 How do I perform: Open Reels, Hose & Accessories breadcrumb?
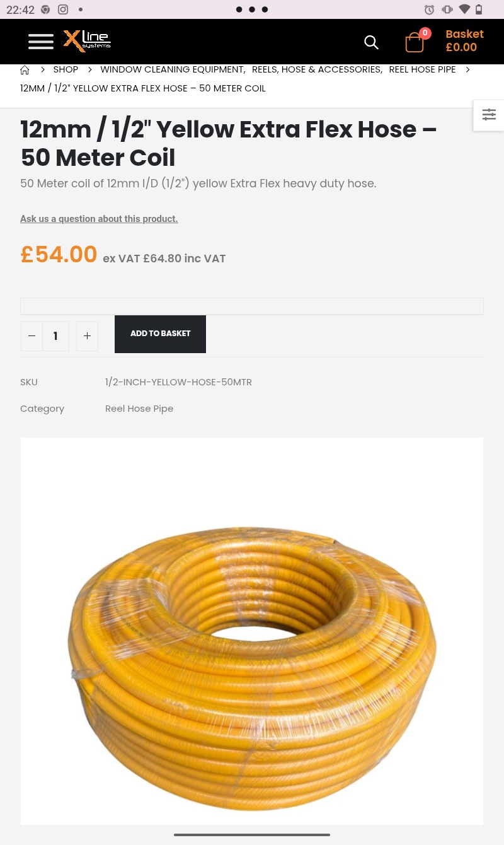[x=316, y=69]
